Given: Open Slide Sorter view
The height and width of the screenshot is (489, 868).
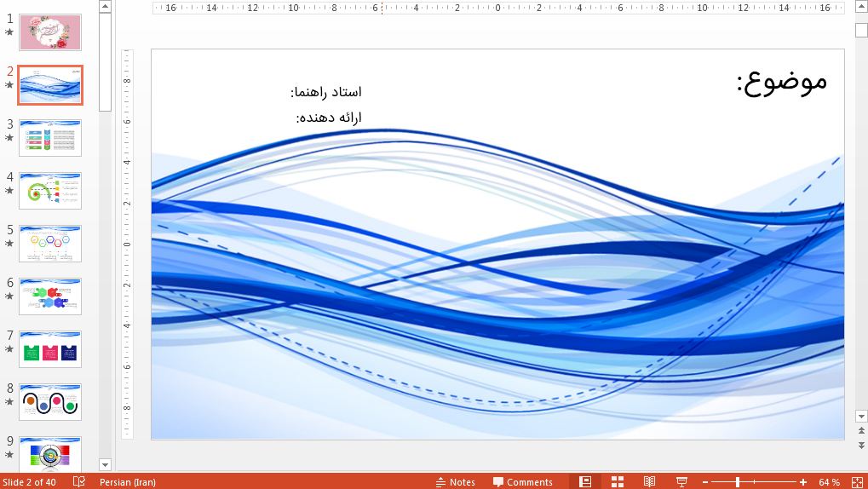Looking at the screenshot, I should pos(618,481).
